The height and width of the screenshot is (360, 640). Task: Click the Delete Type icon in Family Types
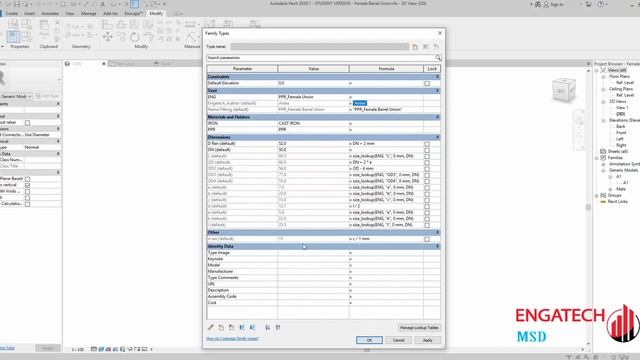436,47
